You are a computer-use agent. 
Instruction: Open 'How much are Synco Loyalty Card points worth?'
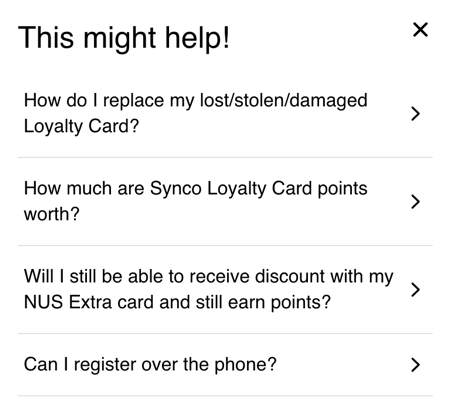225,201
